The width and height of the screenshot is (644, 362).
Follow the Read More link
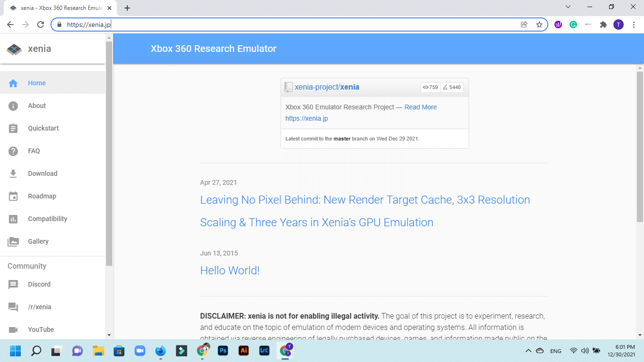421,107
